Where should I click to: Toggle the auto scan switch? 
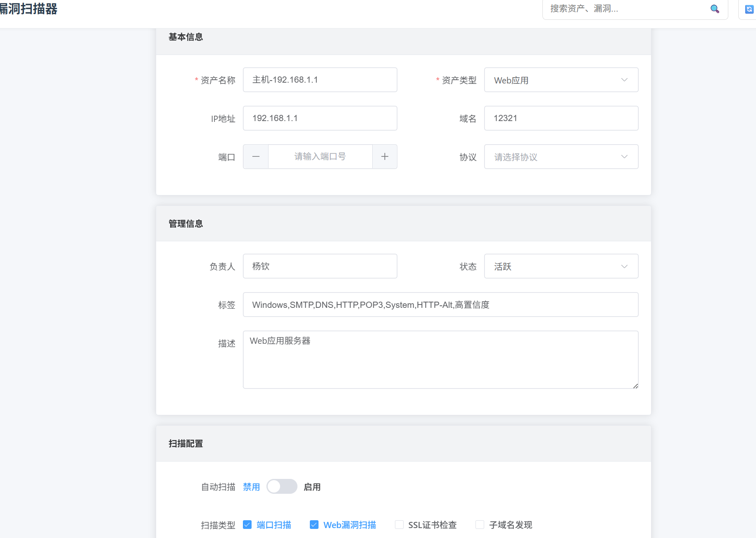(x=282, y=487)
